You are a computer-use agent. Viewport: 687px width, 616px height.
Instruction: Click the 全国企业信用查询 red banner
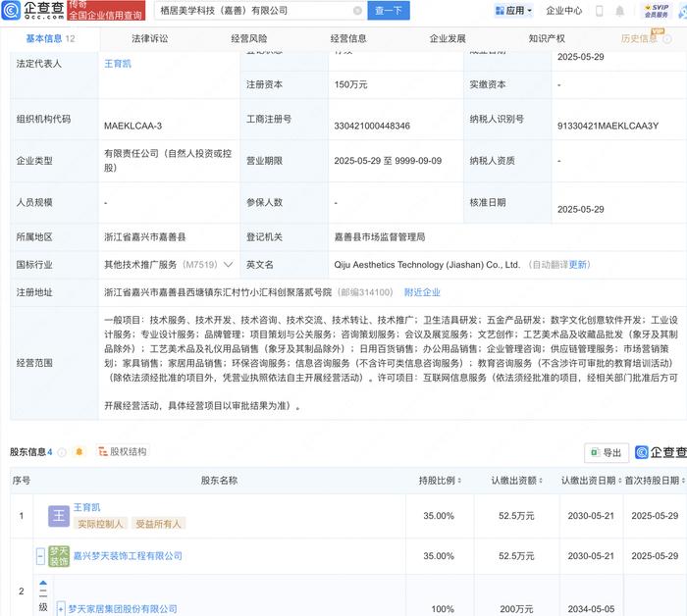[106, 11]
